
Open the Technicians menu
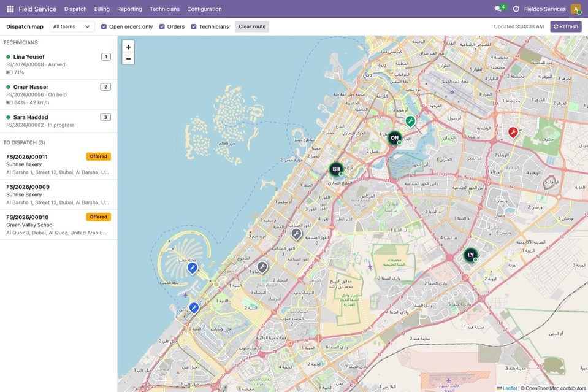[164, 9]
